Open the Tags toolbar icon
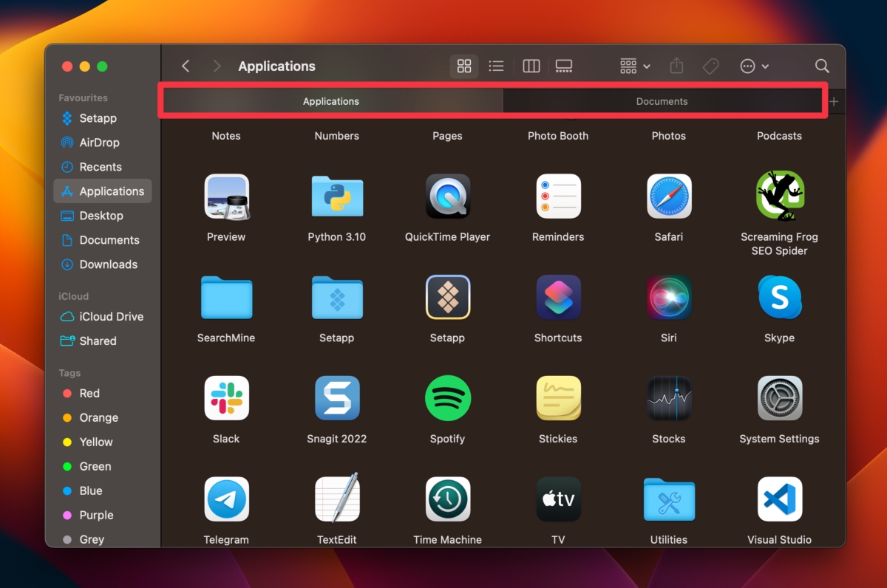 click(710, 66)
